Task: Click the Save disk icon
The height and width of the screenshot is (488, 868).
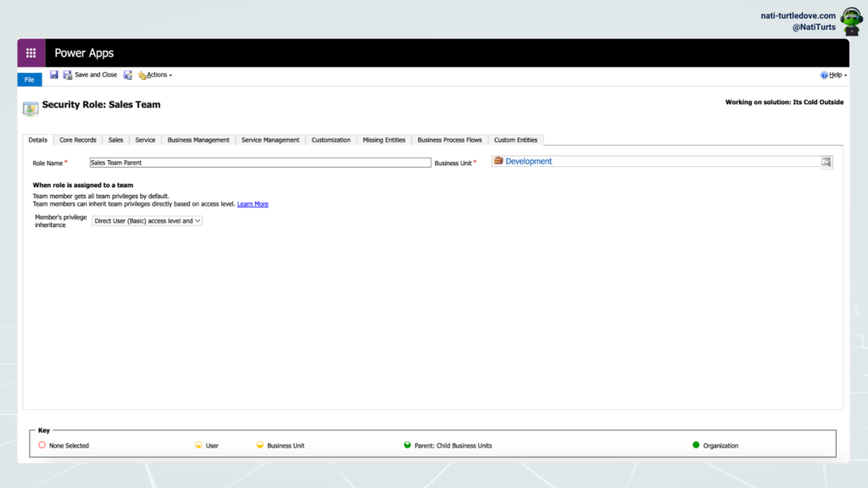Action: point(54,75)
